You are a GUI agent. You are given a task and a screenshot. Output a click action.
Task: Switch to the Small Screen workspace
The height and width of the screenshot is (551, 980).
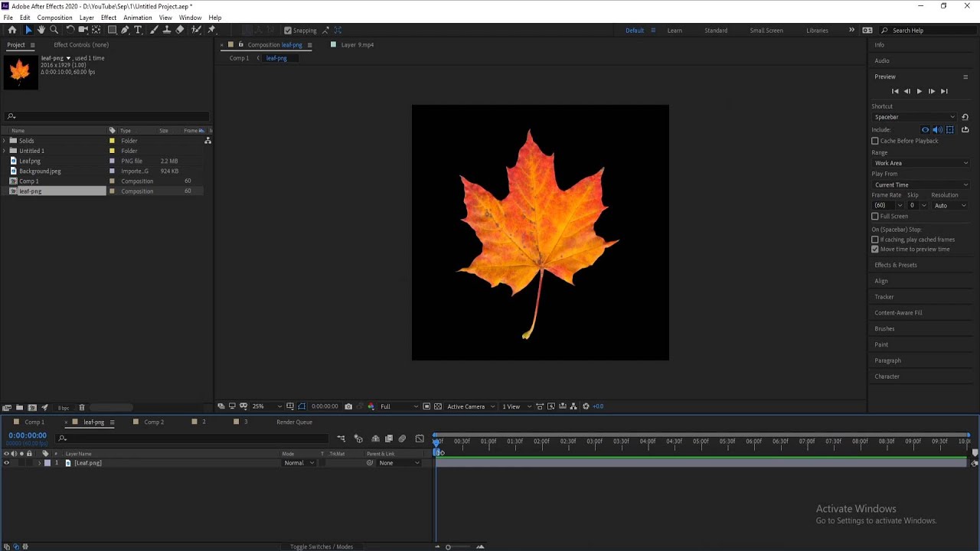click(766, 31)
